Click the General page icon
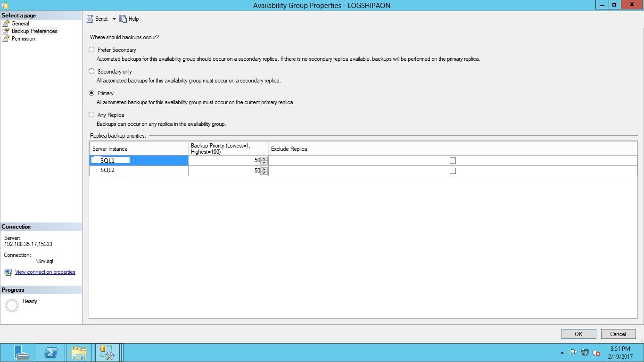This screenshot has height=362, width=644. pyautogui.click(x=6, y=24)
